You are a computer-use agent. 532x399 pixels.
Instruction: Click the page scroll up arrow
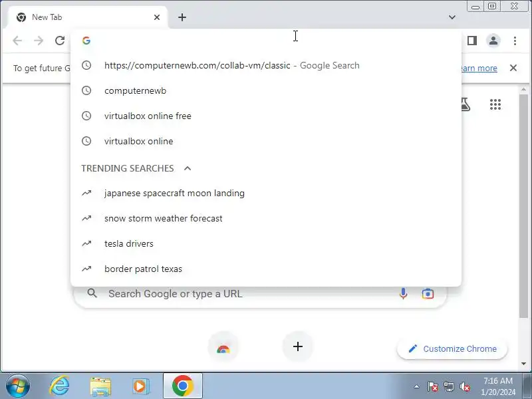pos(523,90)
